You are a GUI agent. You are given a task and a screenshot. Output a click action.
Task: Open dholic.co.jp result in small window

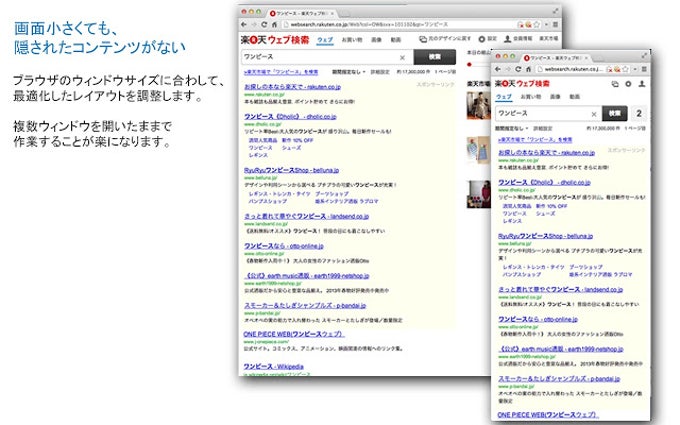[544, 183]
